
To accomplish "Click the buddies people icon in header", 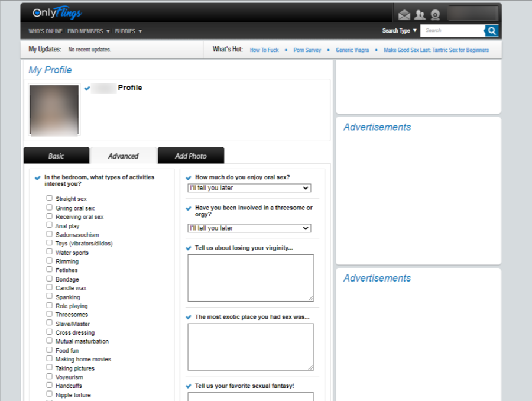I will (x=420, y=15).
